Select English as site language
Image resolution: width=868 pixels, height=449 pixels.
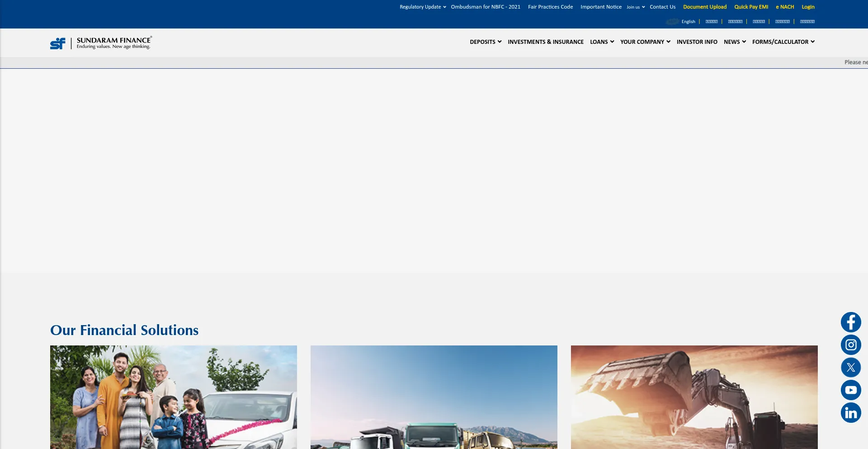[x=688, y=21]
